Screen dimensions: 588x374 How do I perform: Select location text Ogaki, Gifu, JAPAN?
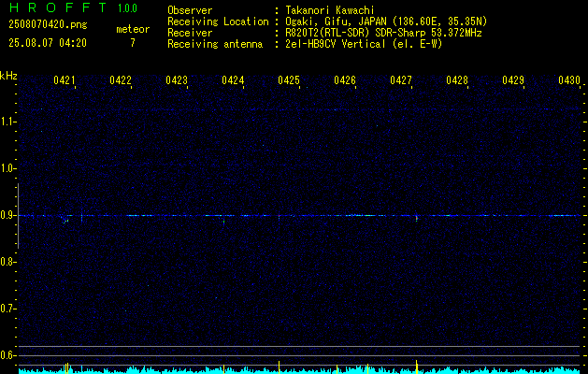[337, 22]
